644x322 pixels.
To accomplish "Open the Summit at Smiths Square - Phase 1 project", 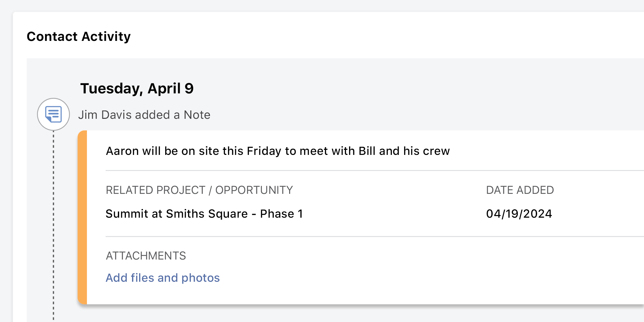I will click(x=204, y=213).
